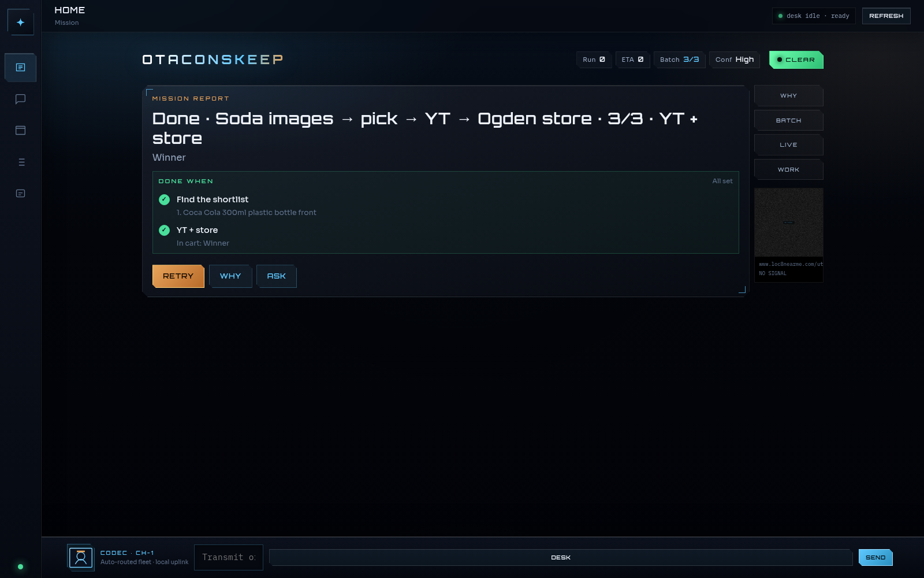Click the 'Find the shortlist' check mark
Image resolution: width=924 pixels, height=578 pixels.
pyautogui.click(x=164, y=199)
